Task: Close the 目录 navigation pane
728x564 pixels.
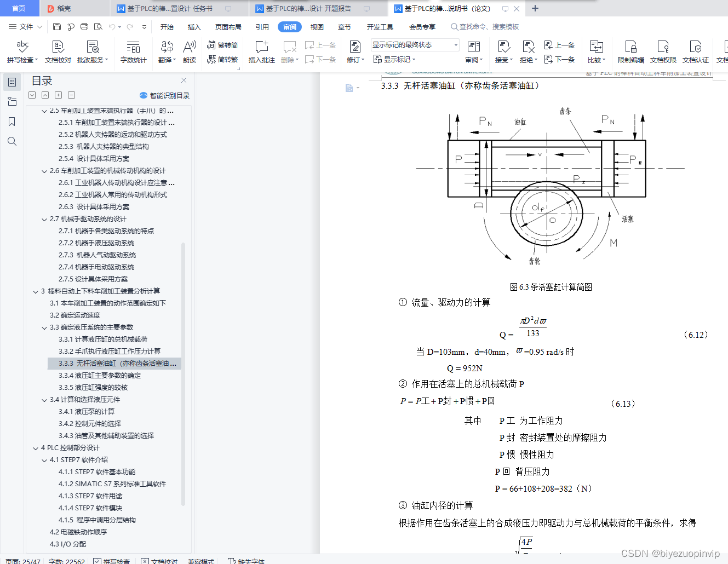Action: pos(184,80)
